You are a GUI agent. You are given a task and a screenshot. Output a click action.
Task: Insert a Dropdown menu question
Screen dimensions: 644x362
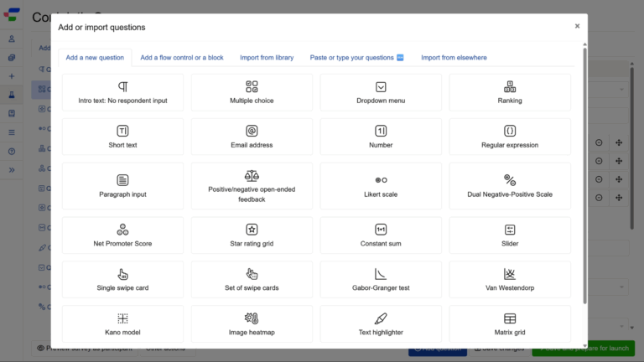(381, 92)
